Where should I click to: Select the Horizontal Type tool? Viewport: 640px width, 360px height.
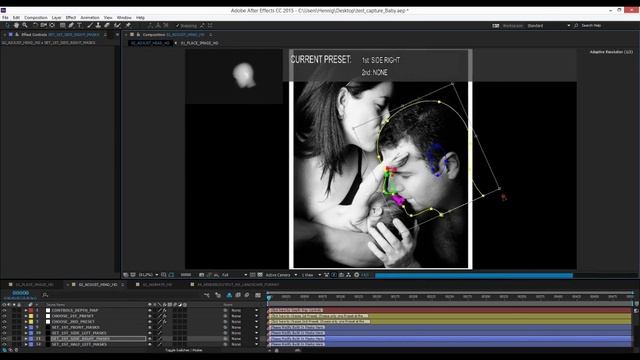(79, 25)
